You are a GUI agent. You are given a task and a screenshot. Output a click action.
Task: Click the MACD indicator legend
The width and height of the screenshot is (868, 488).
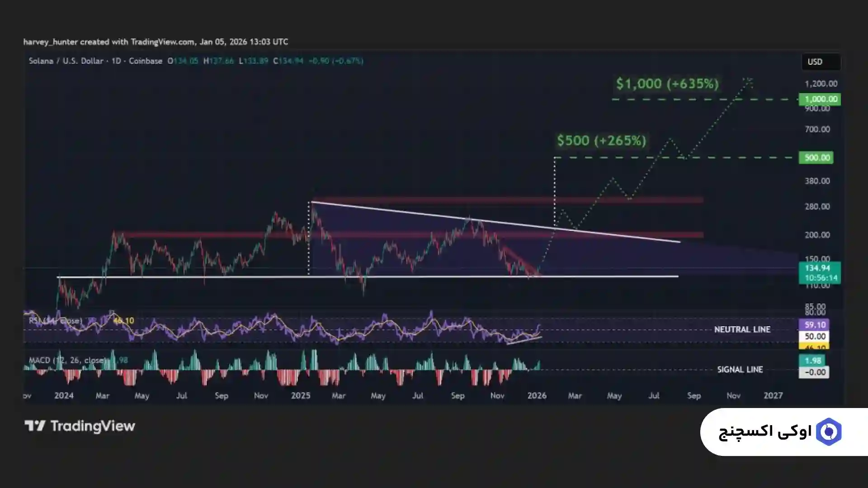68,360
